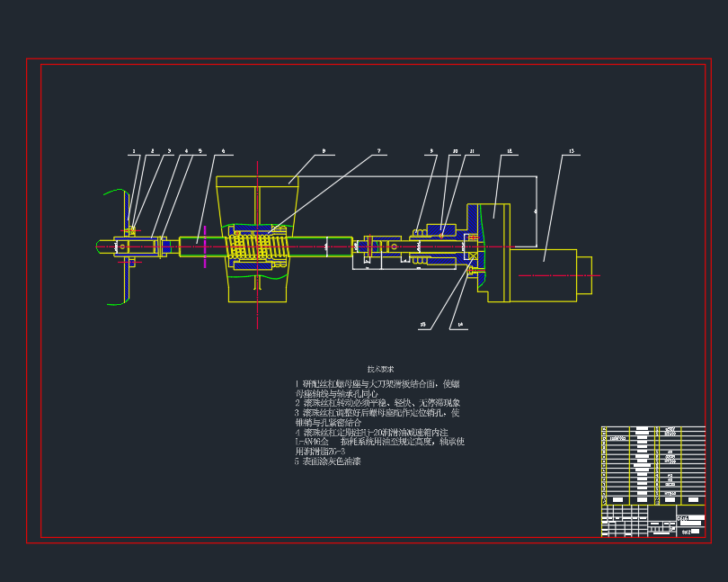The width and height of the screenshot is (728, 582).
Task: Click callout 14 below the coupling flange
Action: [x=459, y=324]
